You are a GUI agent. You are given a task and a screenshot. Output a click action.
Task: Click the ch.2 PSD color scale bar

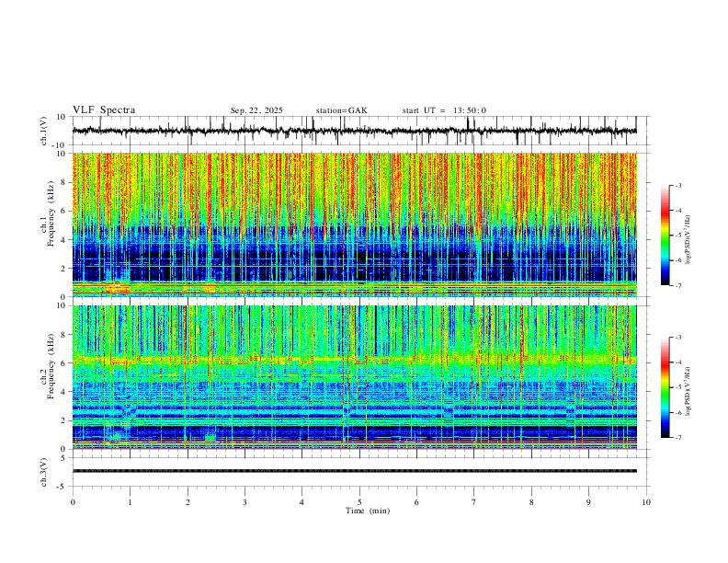click(x=665, y=387)
